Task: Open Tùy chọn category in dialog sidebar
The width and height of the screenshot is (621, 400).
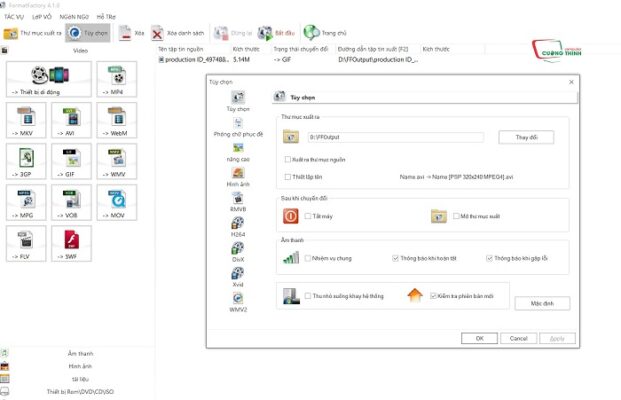Action: [238, 101]
